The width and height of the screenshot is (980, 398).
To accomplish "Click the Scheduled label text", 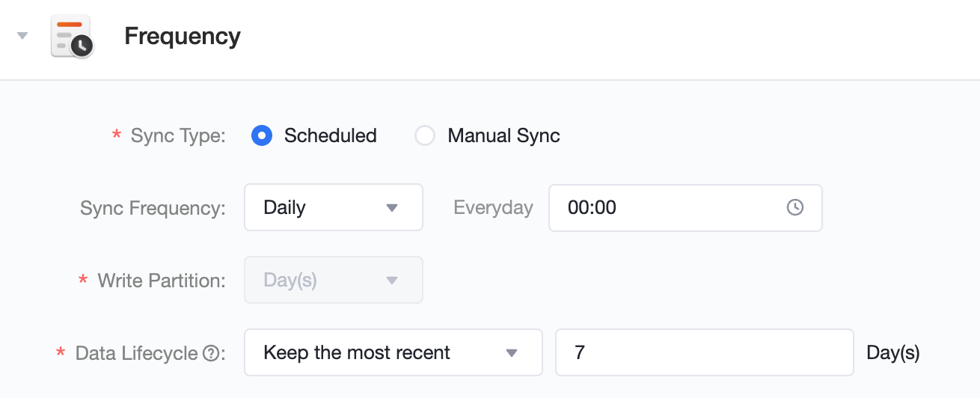I will (330, 135).
